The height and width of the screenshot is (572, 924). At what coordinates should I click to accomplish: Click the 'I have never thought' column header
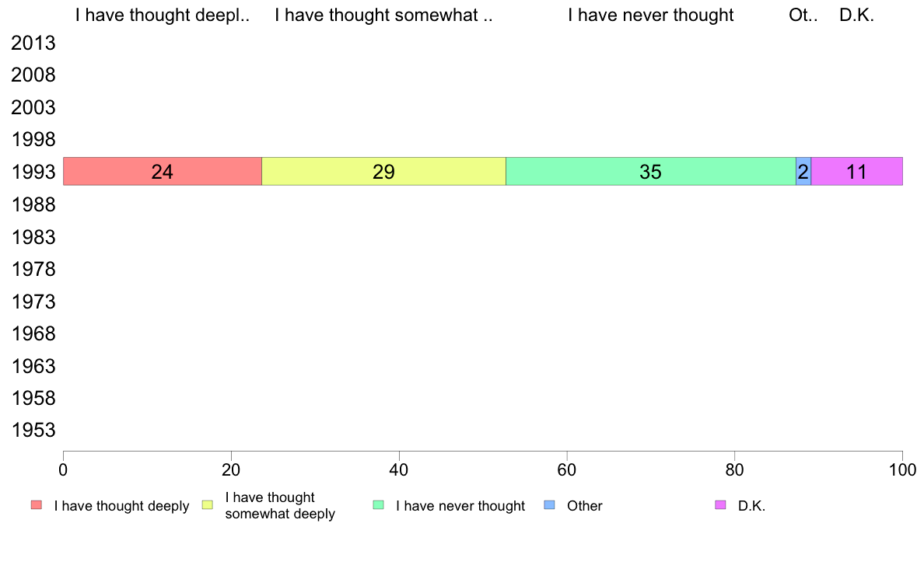point(650,16)
